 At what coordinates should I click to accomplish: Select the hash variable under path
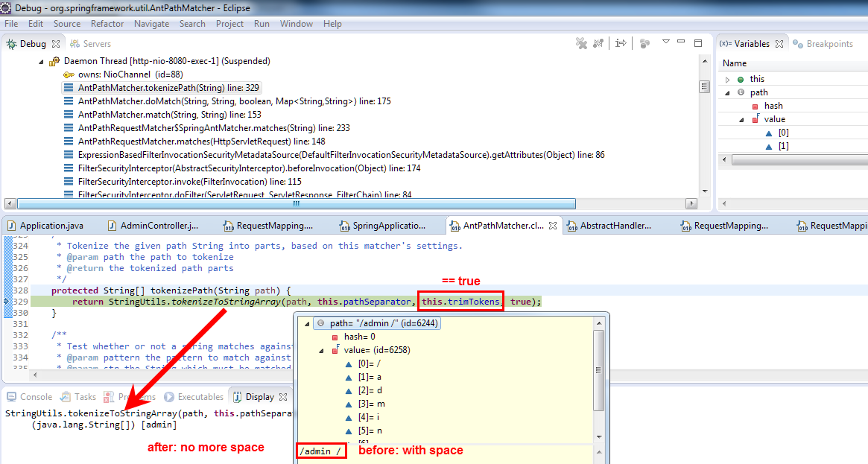coord(773,105)
